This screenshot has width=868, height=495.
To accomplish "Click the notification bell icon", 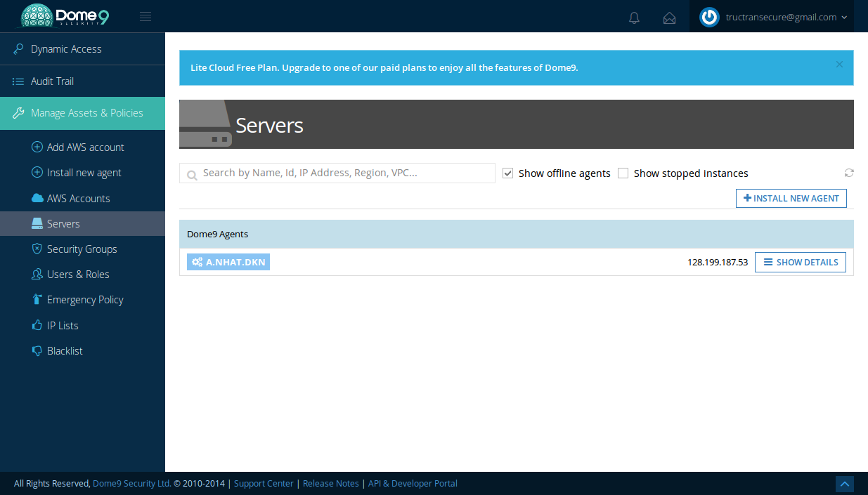I will pos(634,18).
